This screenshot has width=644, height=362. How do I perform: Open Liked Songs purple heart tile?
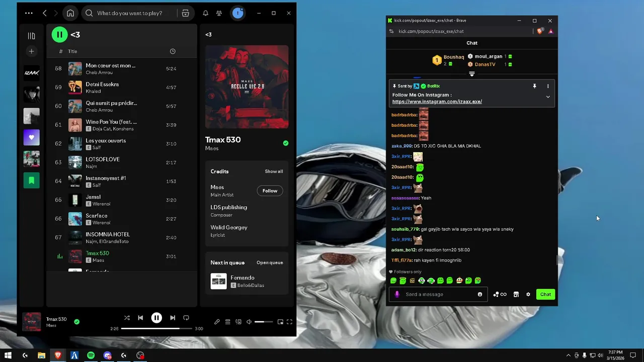(31, 137)
